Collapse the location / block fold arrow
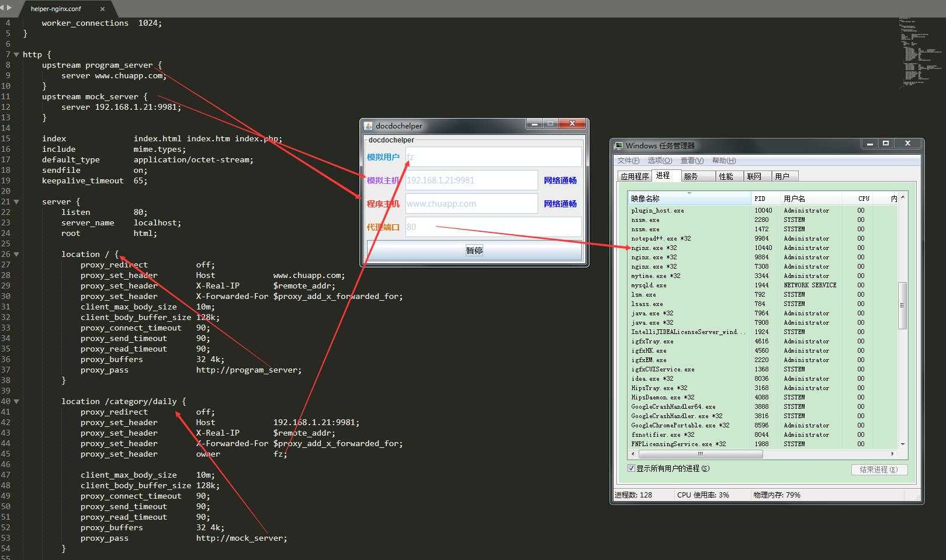The width and height of the screenshot is (946, 560). [16, 254]
